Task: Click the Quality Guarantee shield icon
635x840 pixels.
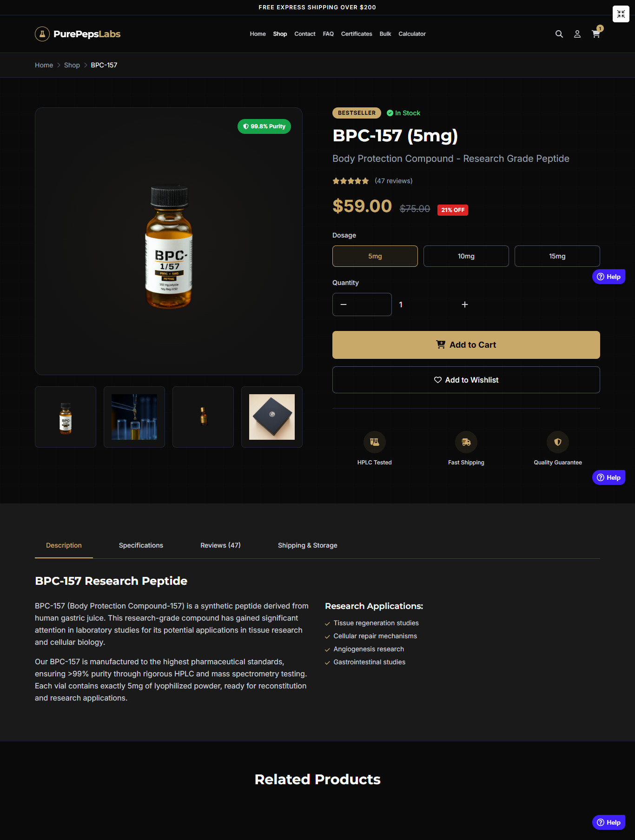Action: (558, 442)
